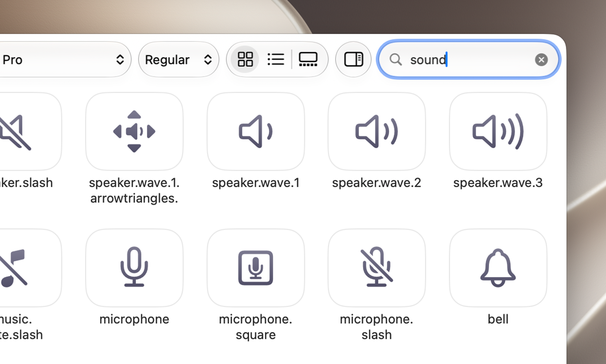Toggle the inspector sidebar
The width and height of the screenshot is (606, 364).
click(x=353, y=59)
